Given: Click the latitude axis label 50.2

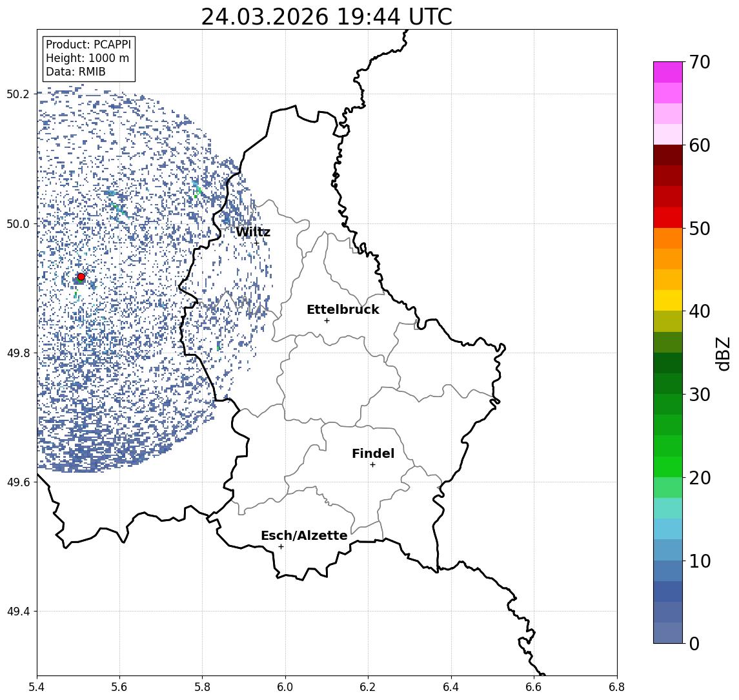Looking at the screenshot, I should click(x=17, y=94).
